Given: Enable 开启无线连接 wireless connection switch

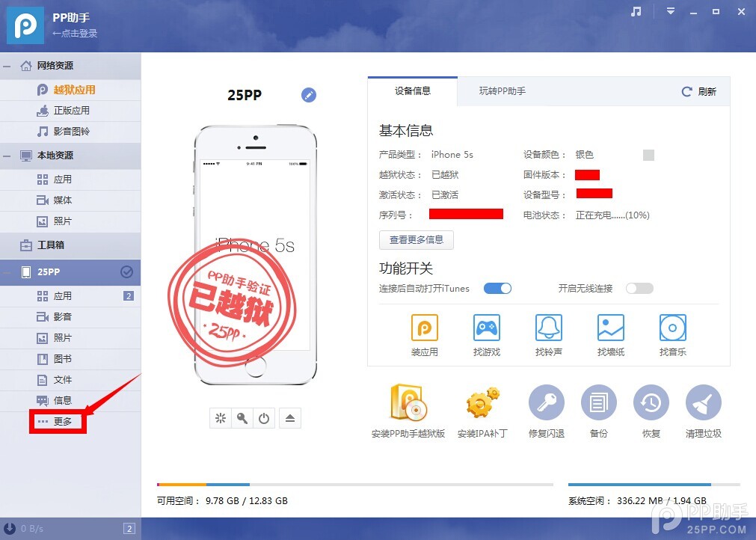Looking at the screenshot, I should (x=639, y=288).
